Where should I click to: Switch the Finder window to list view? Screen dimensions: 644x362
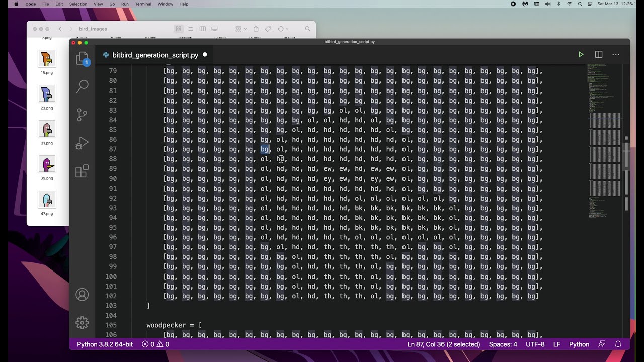[x=190, y=29]
